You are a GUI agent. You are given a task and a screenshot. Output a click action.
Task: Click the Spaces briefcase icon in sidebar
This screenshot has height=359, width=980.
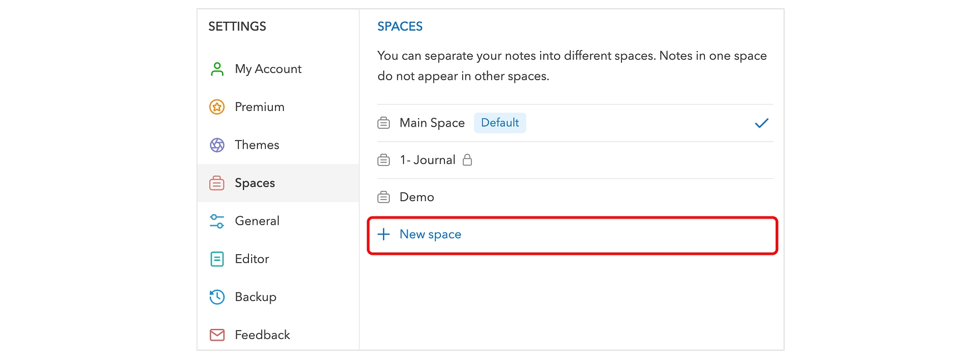[x=217, y=183]
